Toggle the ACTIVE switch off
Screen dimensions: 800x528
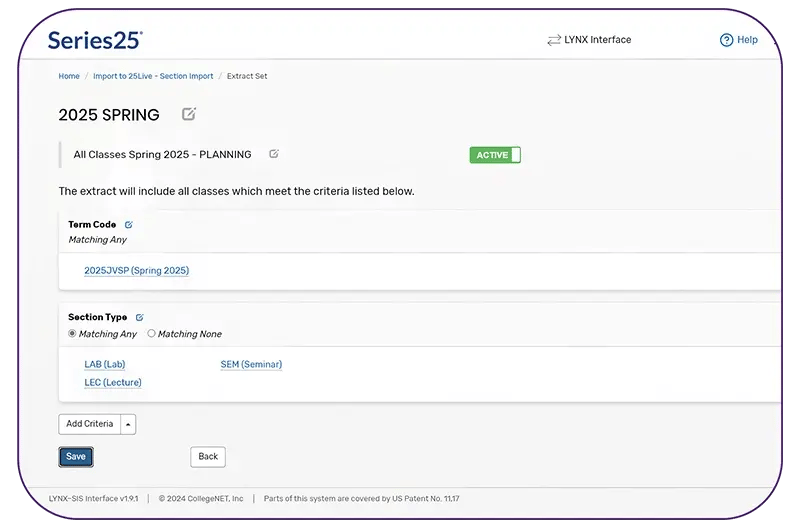[495, 155]
